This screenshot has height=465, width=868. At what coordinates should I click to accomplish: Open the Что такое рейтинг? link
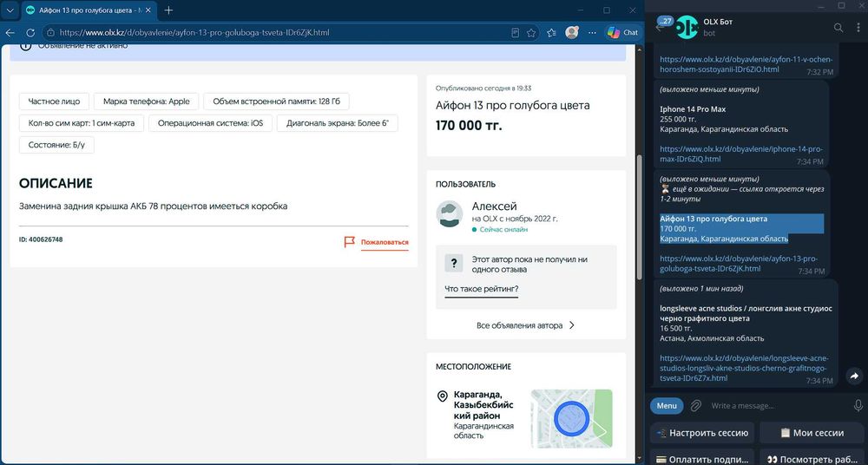(482, 289)
